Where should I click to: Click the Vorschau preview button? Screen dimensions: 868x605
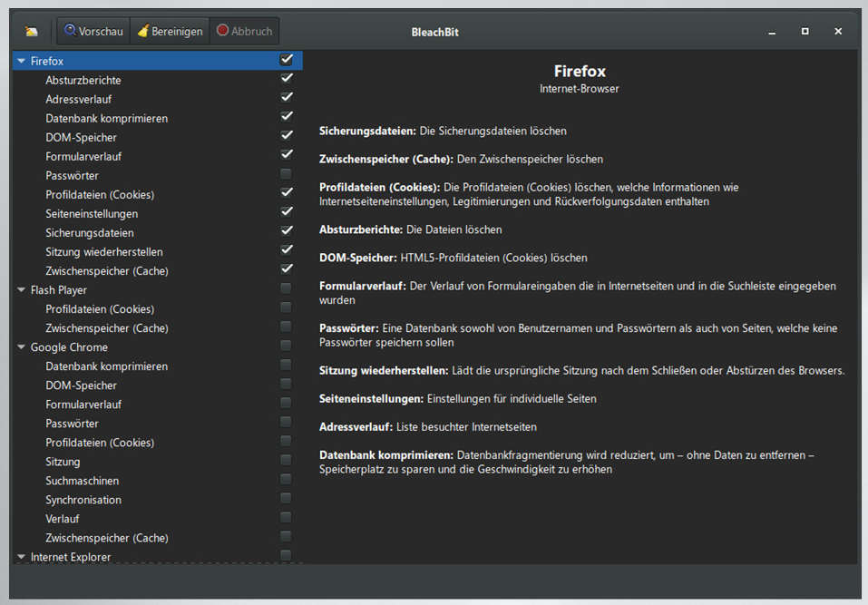[93, 31]
